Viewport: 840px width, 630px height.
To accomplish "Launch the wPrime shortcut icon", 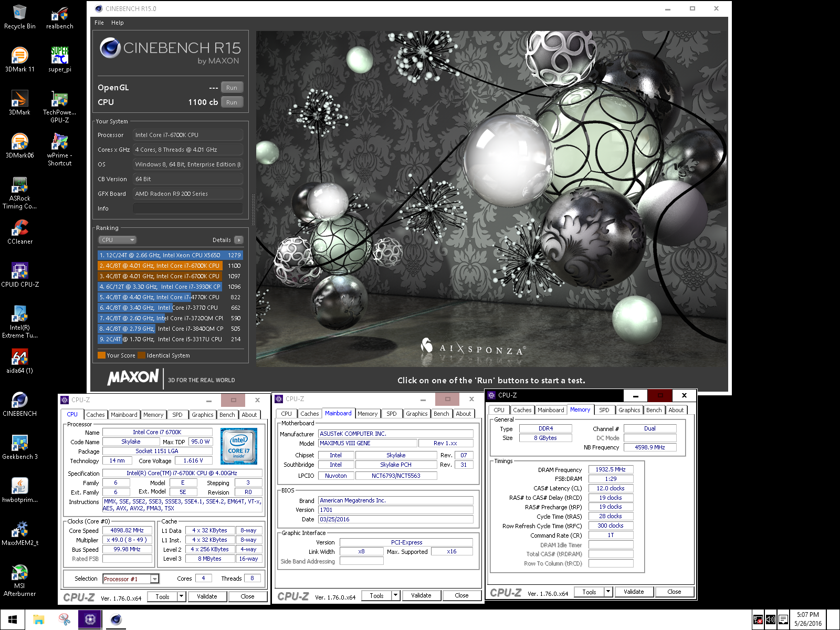I will [x=60, y=150].
